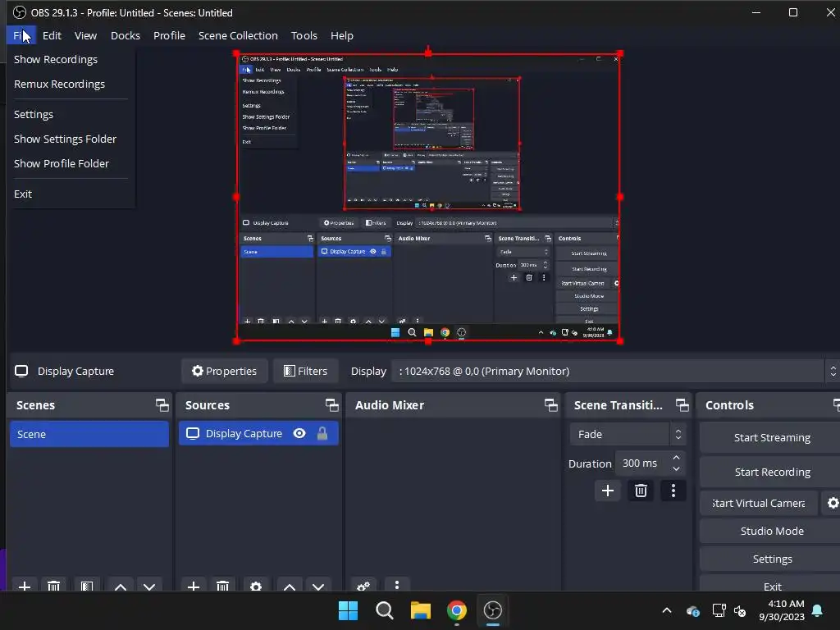Open transition properties three-dot menu
The image size is (840, 630).
(673, 491)
